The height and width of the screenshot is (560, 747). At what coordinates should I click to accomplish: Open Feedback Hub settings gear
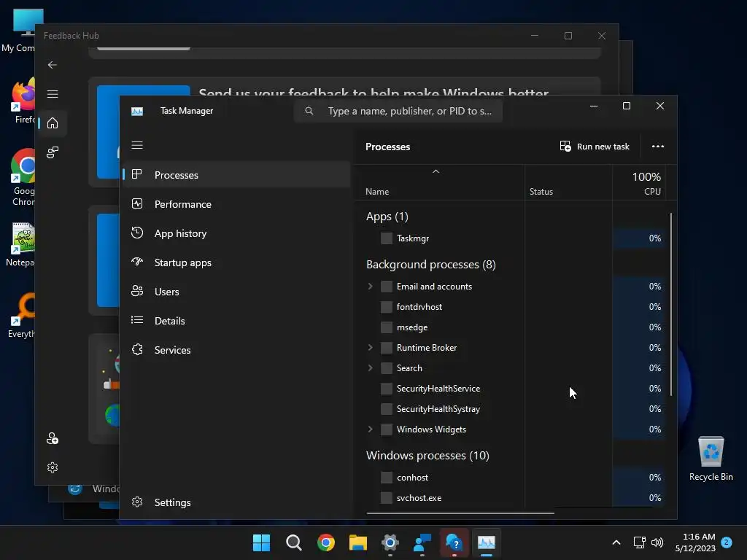pos(53,467)
